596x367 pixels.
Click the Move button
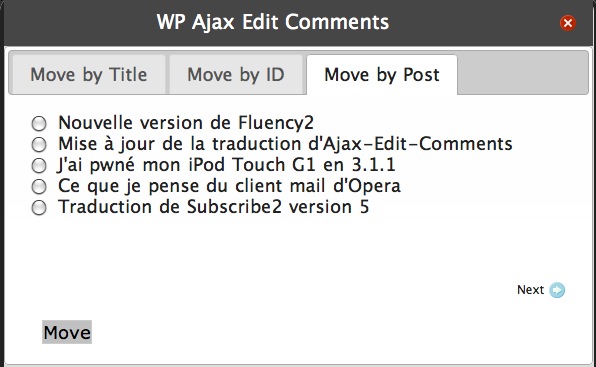click(x=67, y=332)
